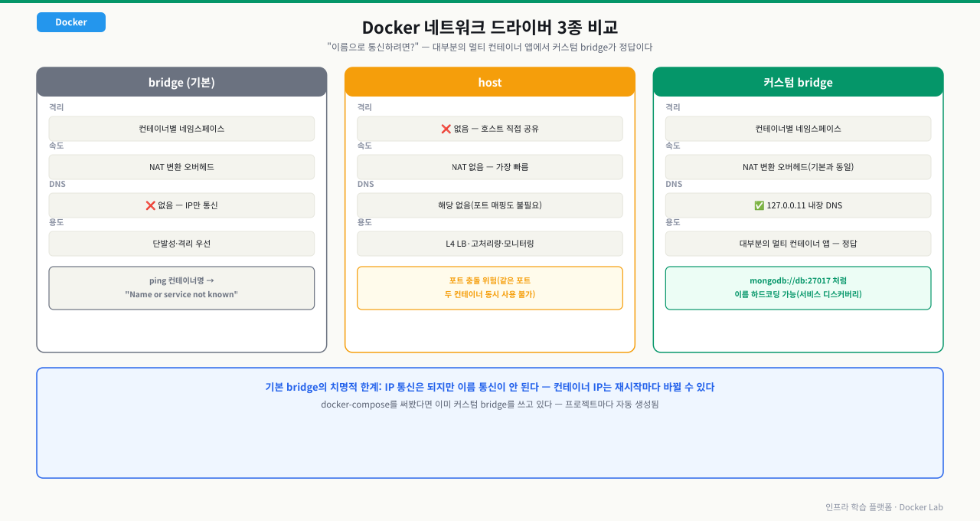Click the 'Name or service not known' note
This screenshot has width=980, height=521.
181,288
